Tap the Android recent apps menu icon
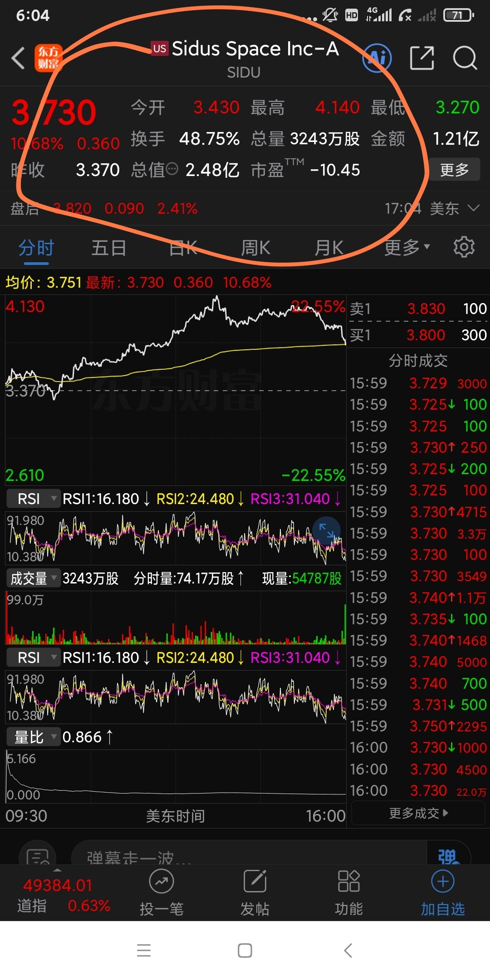 pyautogui.click(x=144, y=950)
